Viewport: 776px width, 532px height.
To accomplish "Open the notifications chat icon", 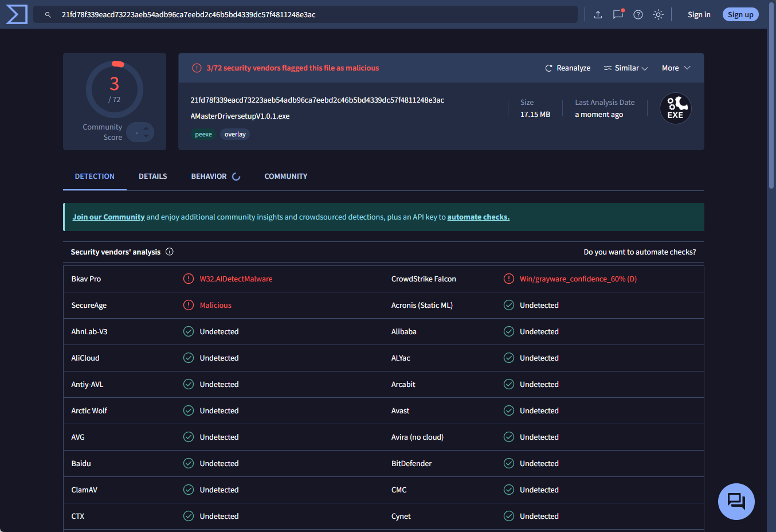I will coord(618,14).
